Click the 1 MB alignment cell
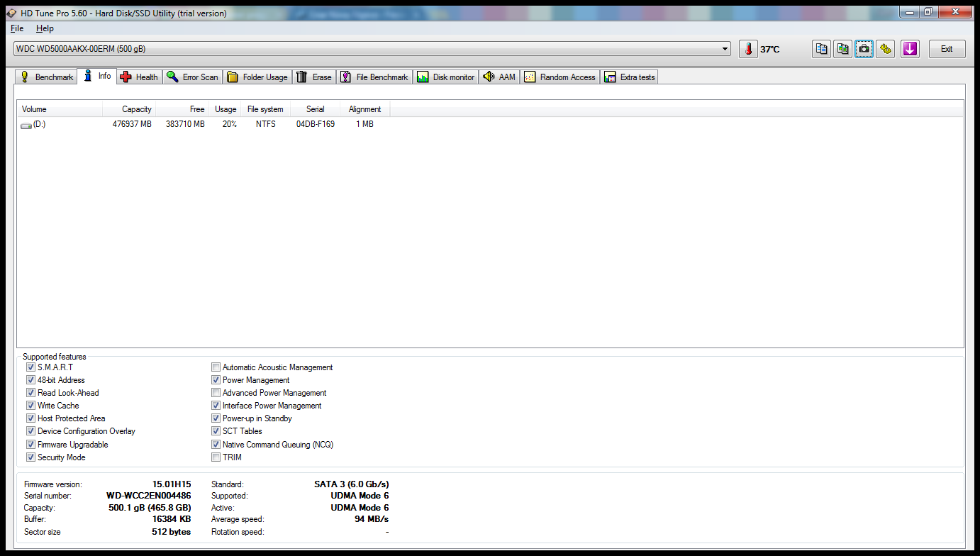This screenshot has width=980, height=556. 364,124
